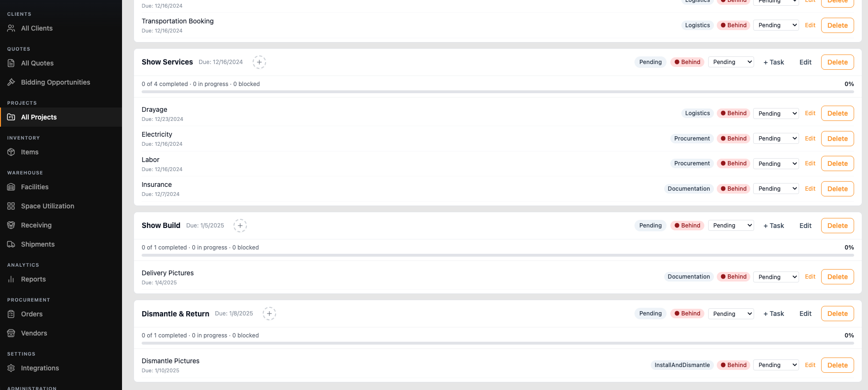Click the Integrations gear icon
The image size is (868, 390).
click(x=11, y=368)
